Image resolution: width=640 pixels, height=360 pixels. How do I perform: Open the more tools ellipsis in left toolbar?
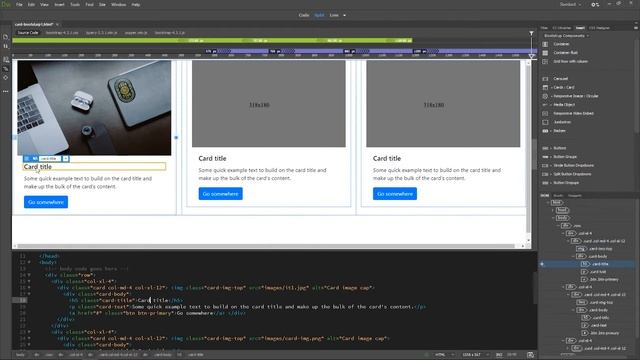5,91
